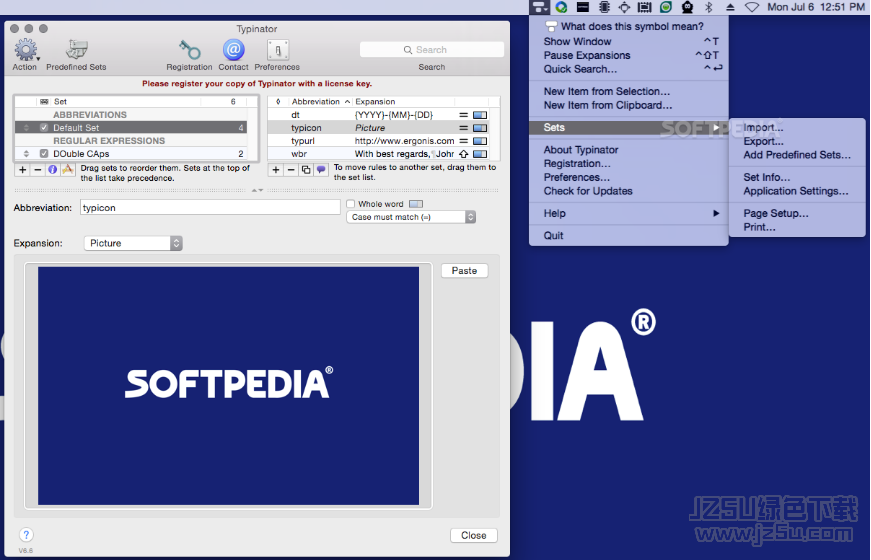
Task: Choose Import… in Sets submenu
Action: (x=797, y=128)
